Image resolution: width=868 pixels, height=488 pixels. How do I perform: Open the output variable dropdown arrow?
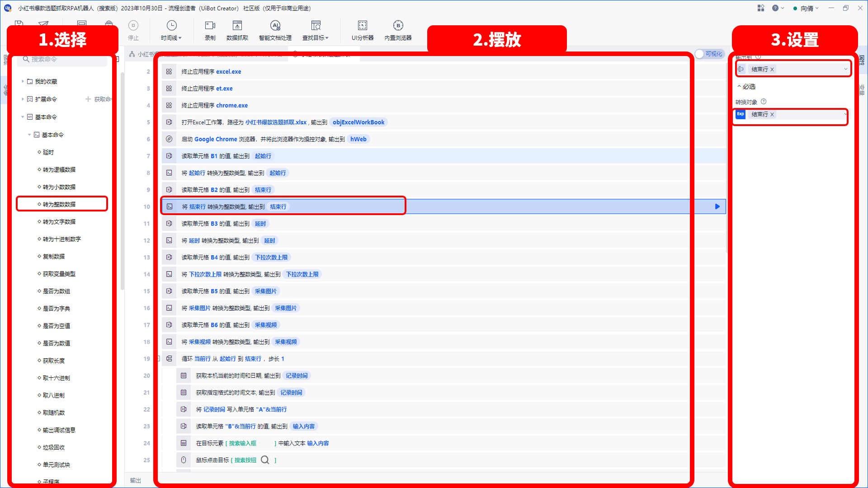pyautogui.click(x=845, y=70)
